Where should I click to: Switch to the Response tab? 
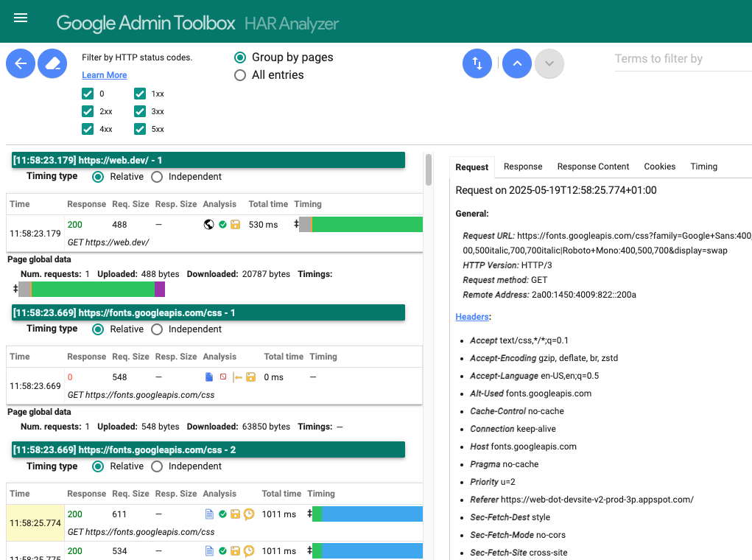(523, 167)
